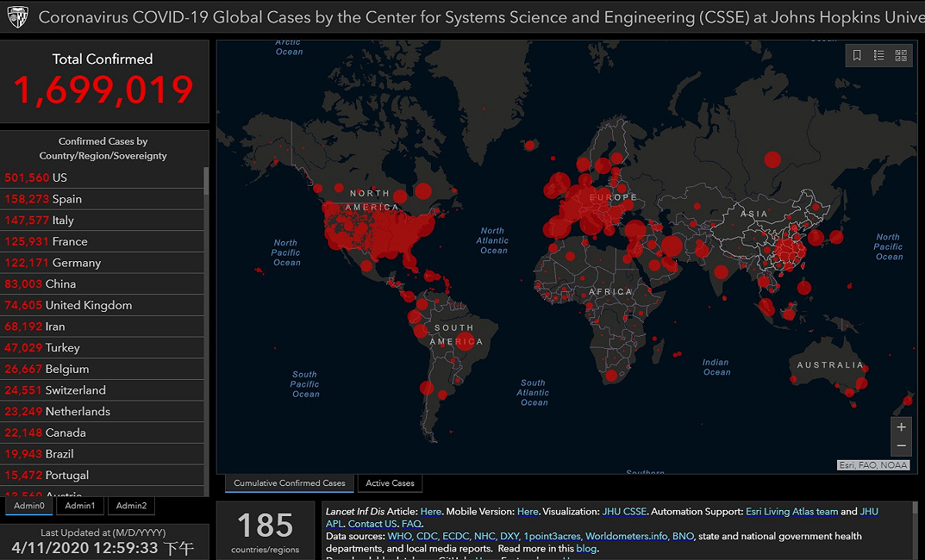Zoom in with the map plus button
Image resolution: width=925 pixels, height=560 pixels.
901,427
